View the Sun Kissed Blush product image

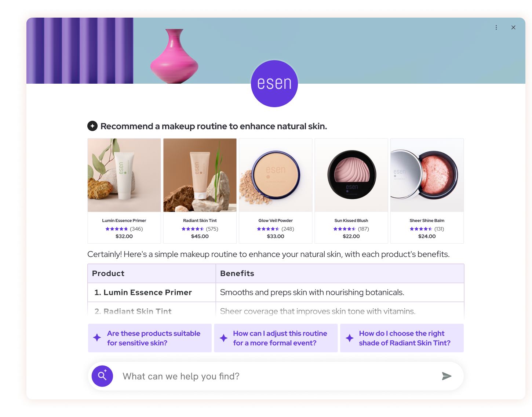tap(351, 175)
